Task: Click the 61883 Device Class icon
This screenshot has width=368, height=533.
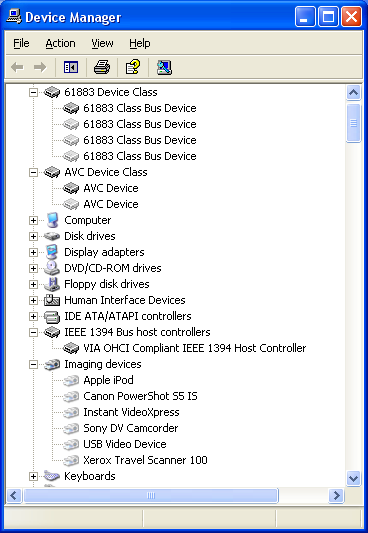Action: pos(52,92)
